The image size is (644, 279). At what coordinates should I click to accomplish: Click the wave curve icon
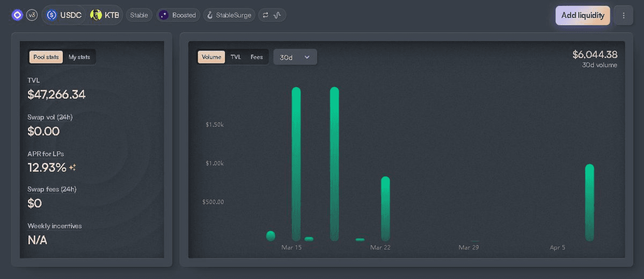pos(277,15)
